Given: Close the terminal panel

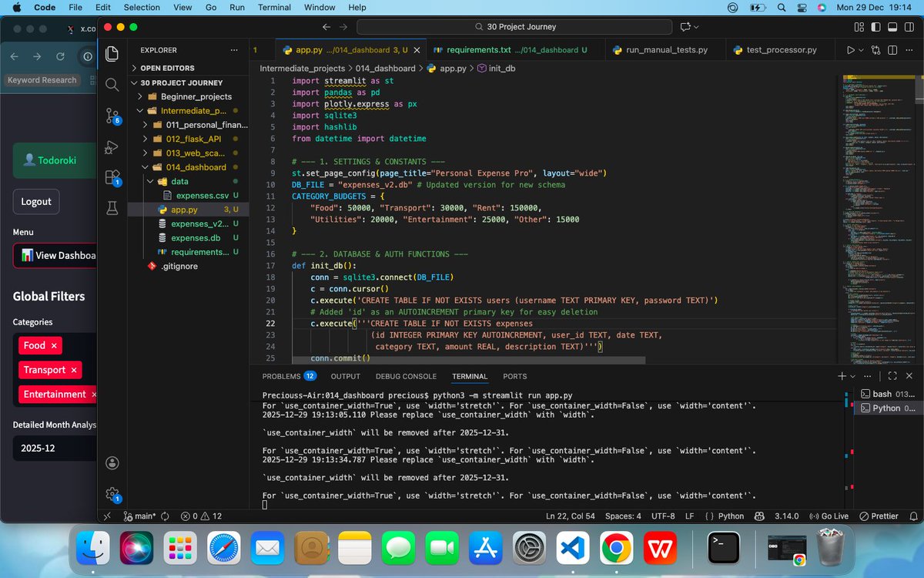Looking at the screenshot, I should (x=909, y=376).
